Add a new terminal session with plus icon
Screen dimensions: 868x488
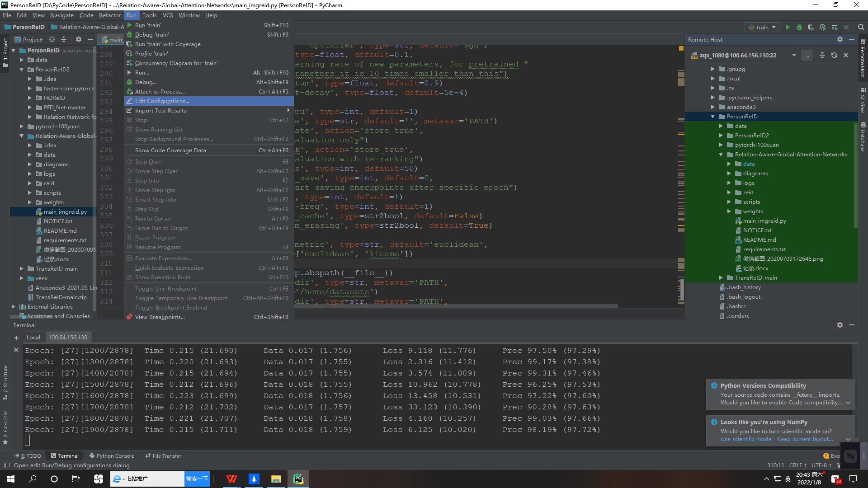16,338
